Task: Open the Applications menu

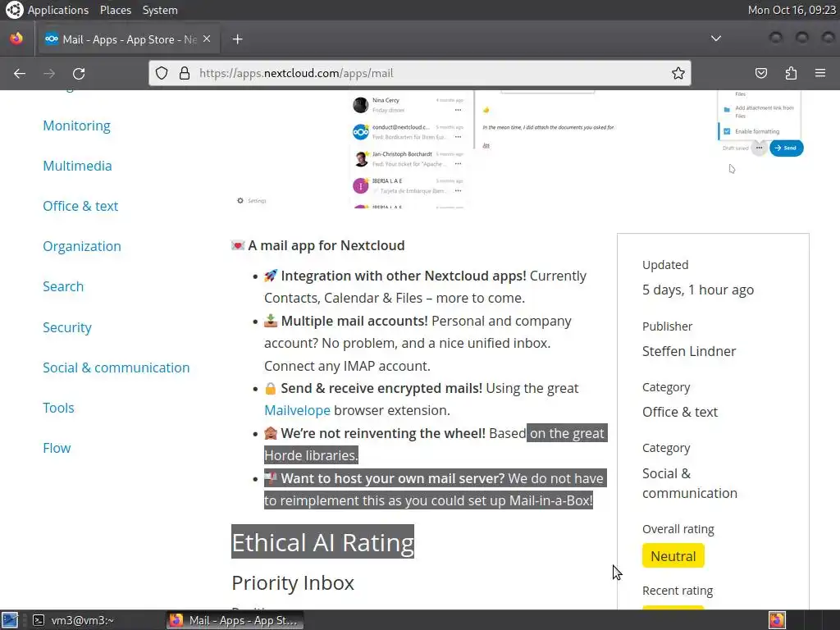Action: click(x=58, y=10)
